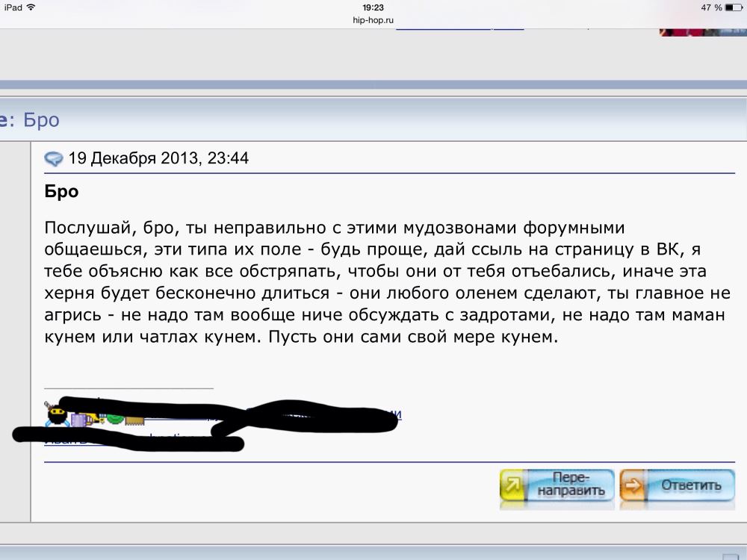
Task: Click the Wi-Fi icon in the status bar
Action: 31,7
